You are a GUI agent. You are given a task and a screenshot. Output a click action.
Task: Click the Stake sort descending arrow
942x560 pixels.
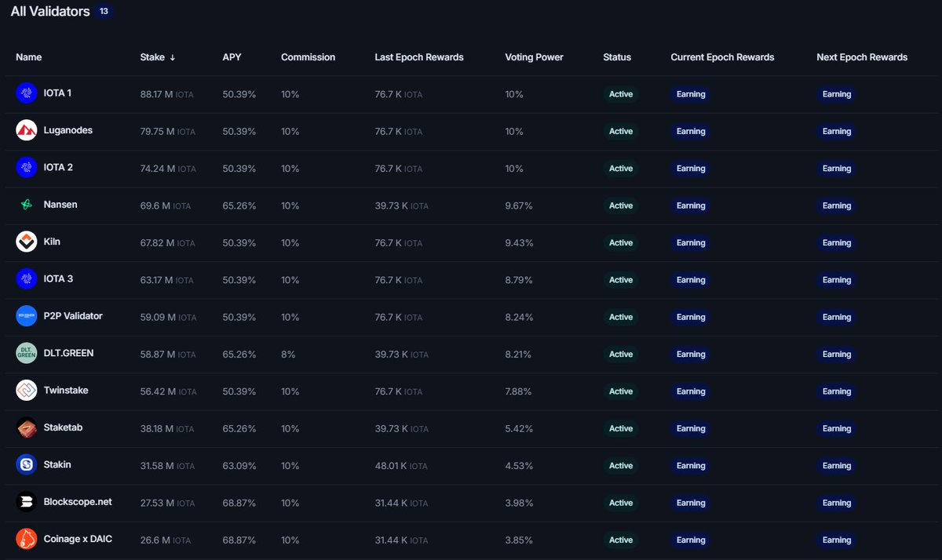click(173, 57)
